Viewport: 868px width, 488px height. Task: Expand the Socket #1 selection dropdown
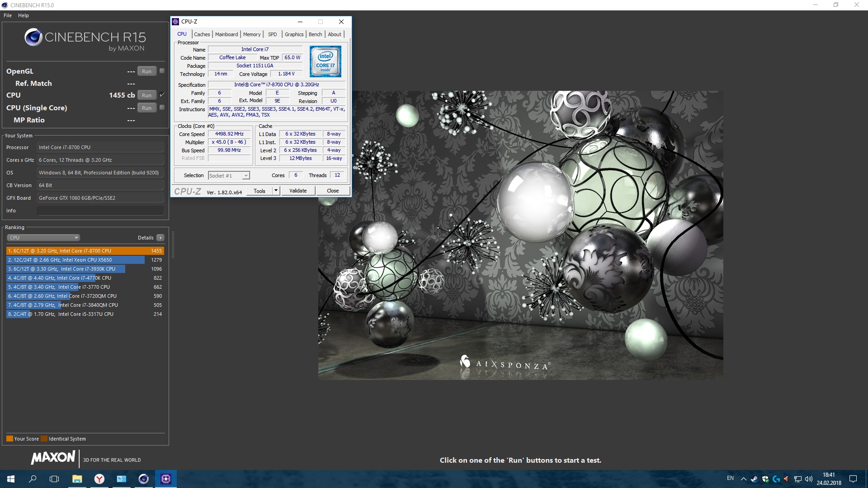tap(229, 176)
